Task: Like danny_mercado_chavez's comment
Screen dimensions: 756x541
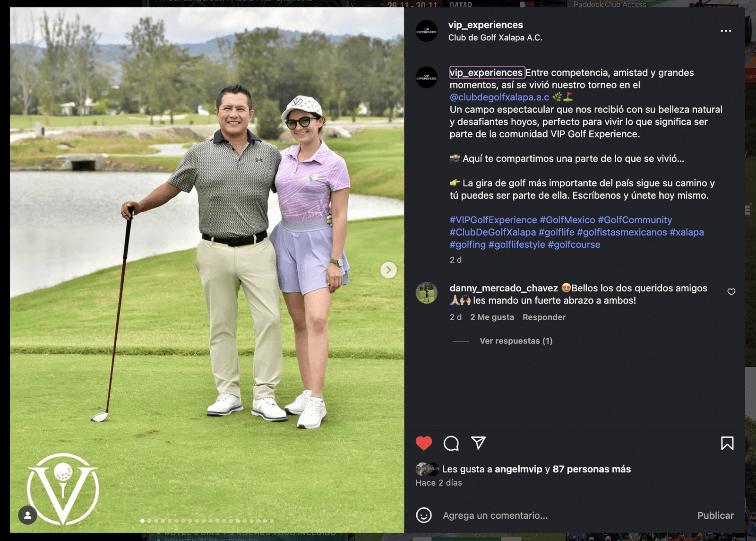Action: click(731, 292)
